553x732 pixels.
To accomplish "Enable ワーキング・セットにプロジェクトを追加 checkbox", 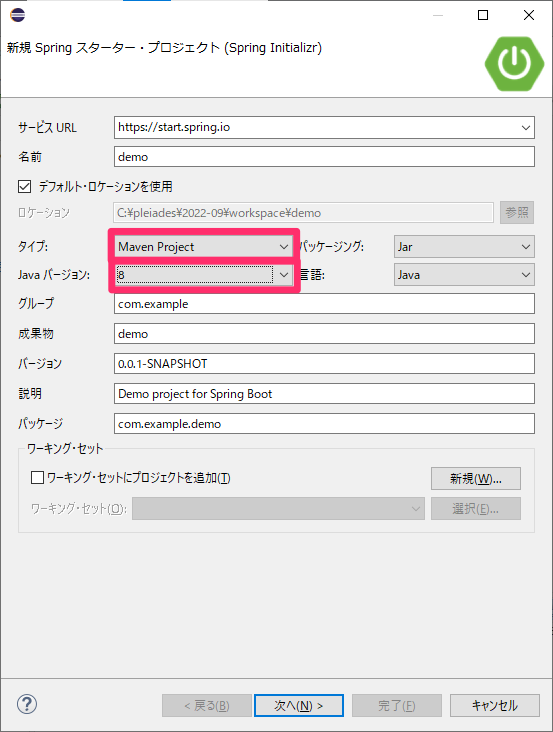I will coord(37,478).
